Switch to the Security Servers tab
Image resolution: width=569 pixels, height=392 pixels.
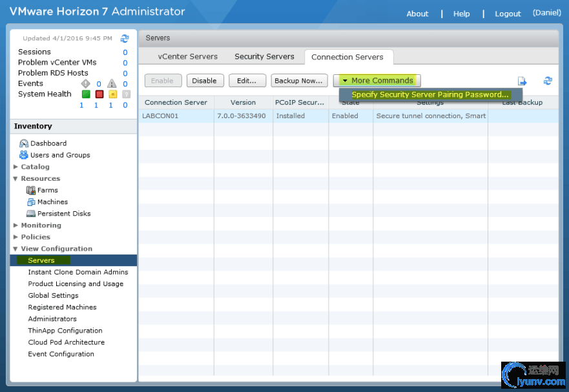point(264,57)
